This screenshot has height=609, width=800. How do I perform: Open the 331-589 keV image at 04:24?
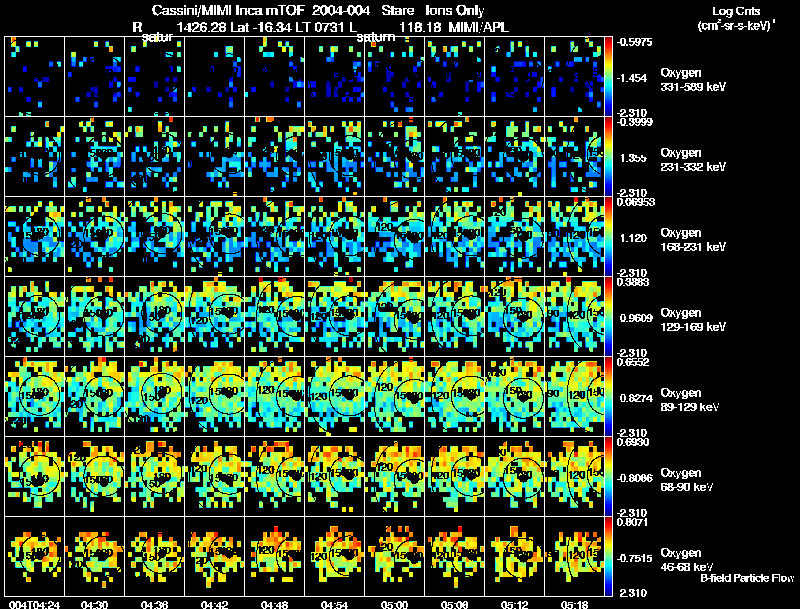[x=34, y=77]
